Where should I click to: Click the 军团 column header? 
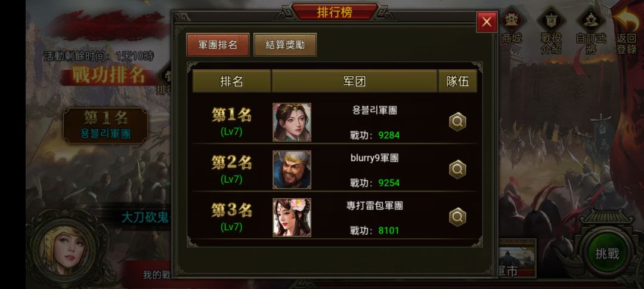point(354,81)
